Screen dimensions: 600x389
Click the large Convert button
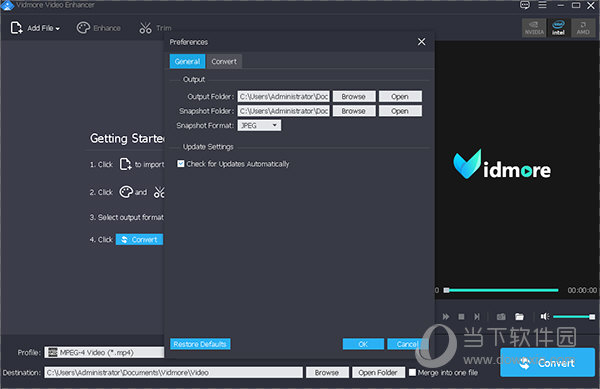(x=548, y=362)
